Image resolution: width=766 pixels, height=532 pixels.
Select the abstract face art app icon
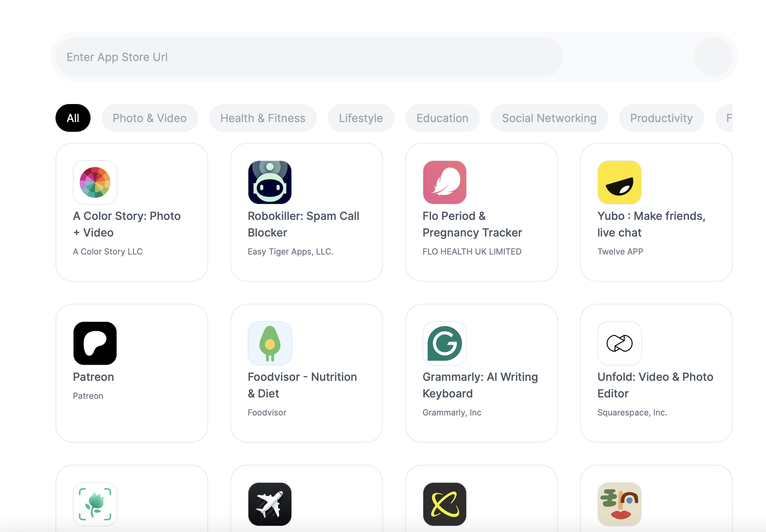tap(620, 504)
